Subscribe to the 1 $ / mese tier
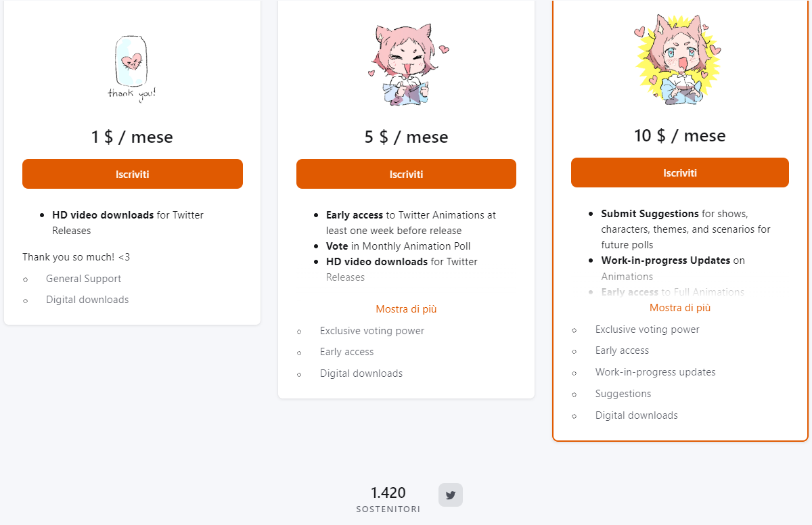 (x=133, y=174)
